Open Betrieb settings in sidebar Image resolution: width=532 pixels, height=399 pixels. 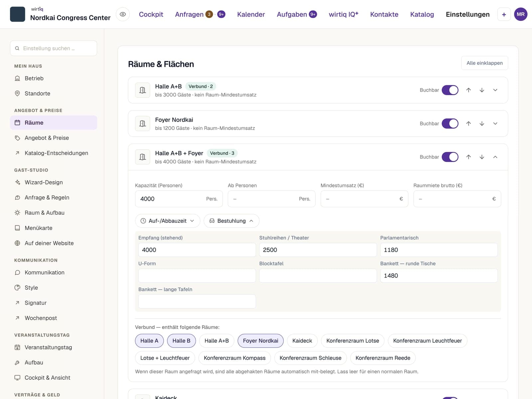[54, 78]
